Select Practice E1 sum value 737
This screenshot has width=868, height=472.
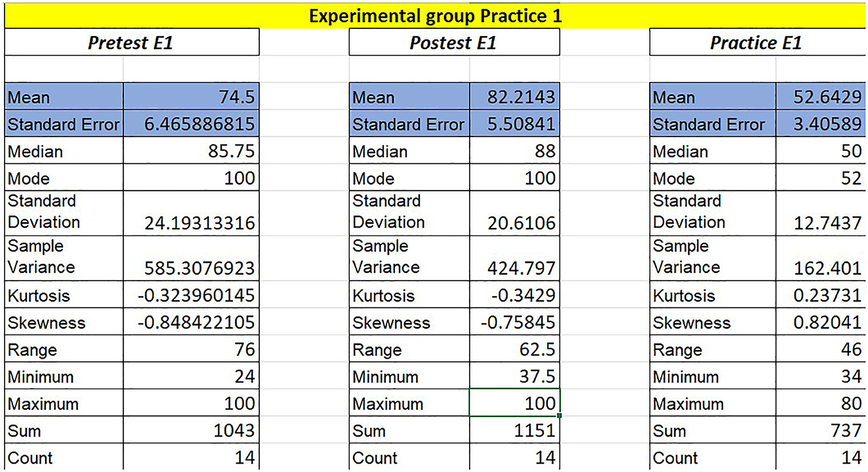coord(821,431)
